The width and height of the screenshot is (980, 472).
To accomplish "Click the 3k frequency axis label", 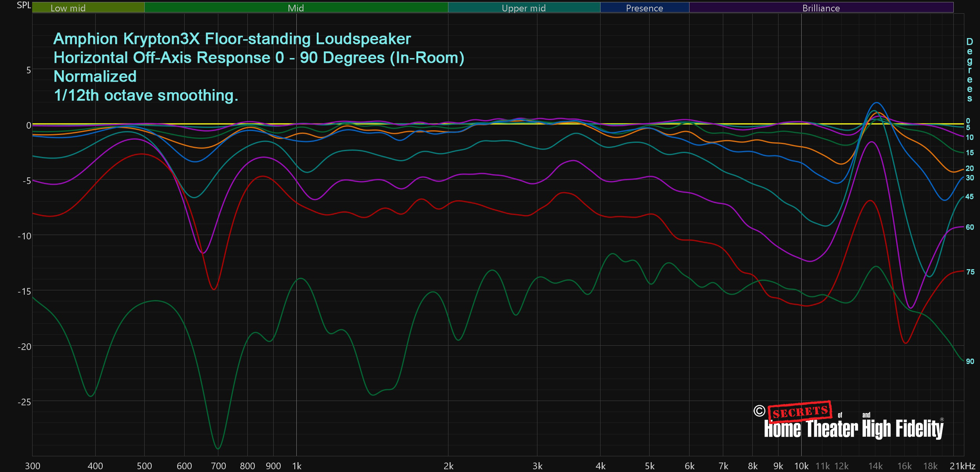I will (x=537, y=466).
